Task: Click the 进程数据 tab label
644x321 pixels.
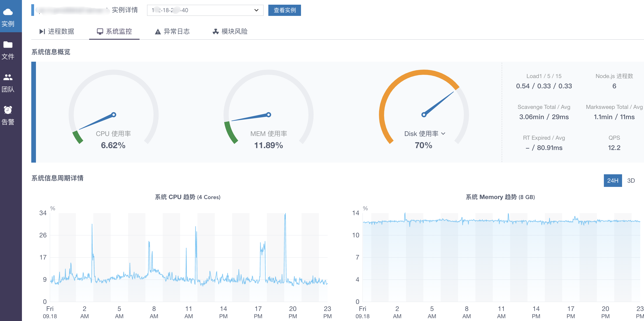Action: pyautogui.click(x=61, y=31)
